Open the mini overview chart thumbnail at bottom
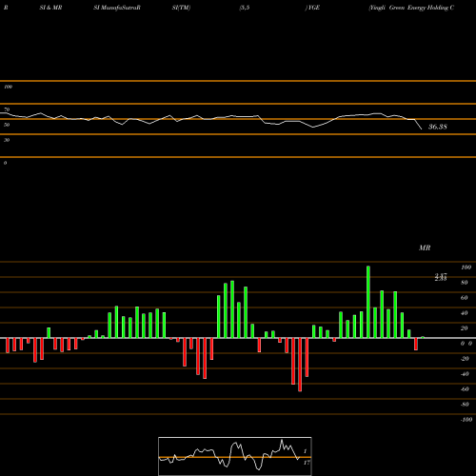Screen dimensions: 476x476 [x=235, y=456]
